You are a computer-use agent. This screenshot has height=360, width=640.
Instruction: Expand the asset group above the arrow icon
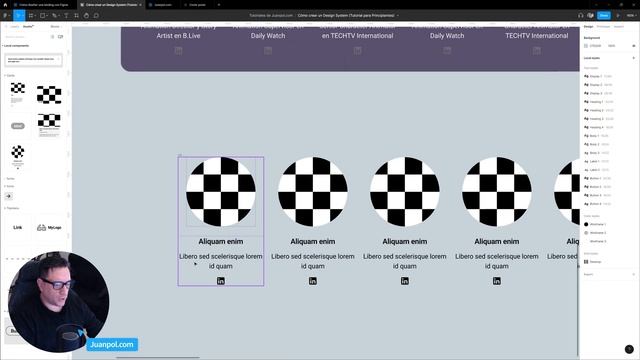coord(9,187)
